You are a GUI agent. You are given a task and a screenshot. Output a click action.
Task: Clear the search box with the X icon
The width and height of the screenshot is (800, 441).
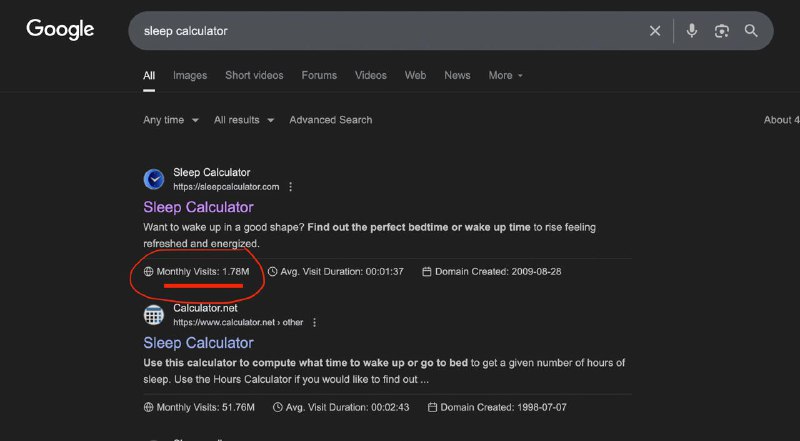[655, 31]
